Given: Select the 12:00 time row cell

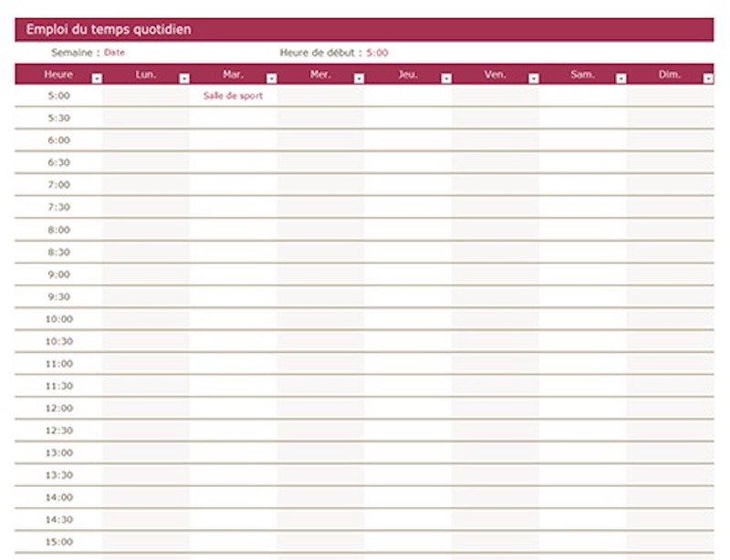Looking at the screenshot, I should pos(58,409).
